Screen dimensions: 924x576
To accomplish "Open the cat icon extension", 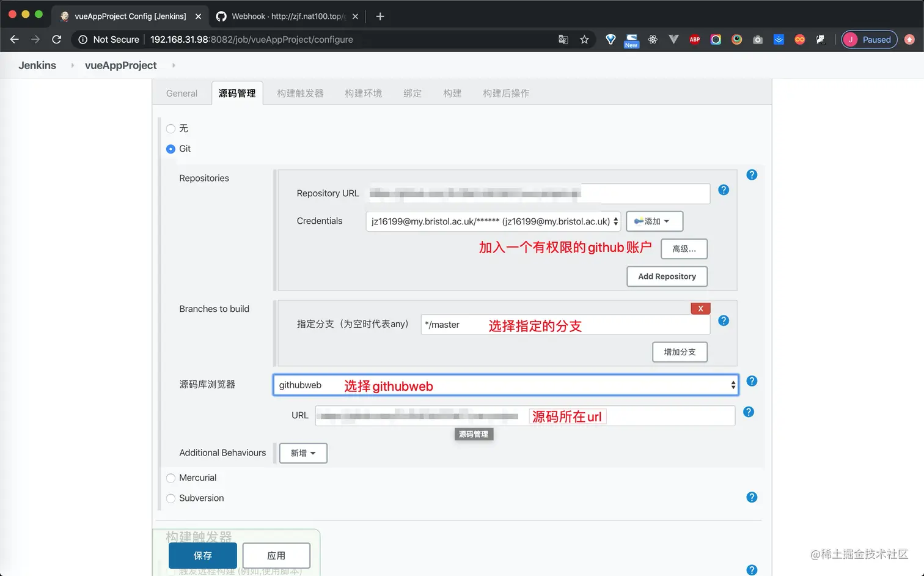I will click(820, 40).
